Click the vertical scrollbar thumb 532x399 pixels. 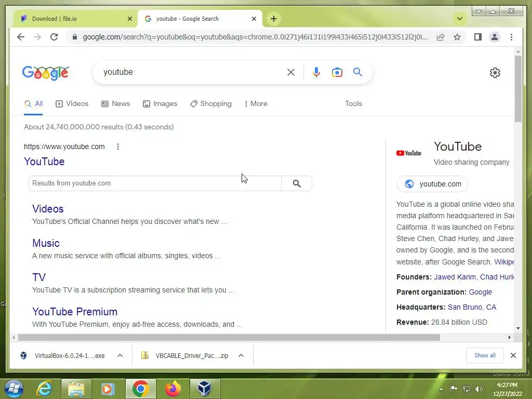click(x=518, y=88)
